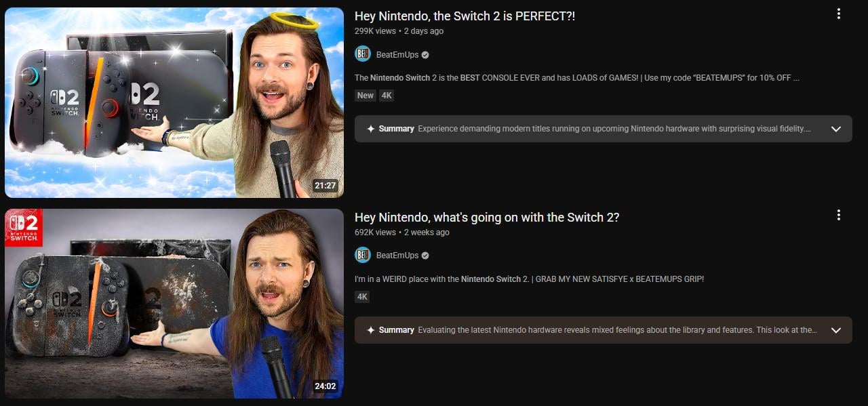
Task: Open the video titled Hey Nintendo, the Switch 2 is PERFECT?!
Action: (x=465, y=16)
